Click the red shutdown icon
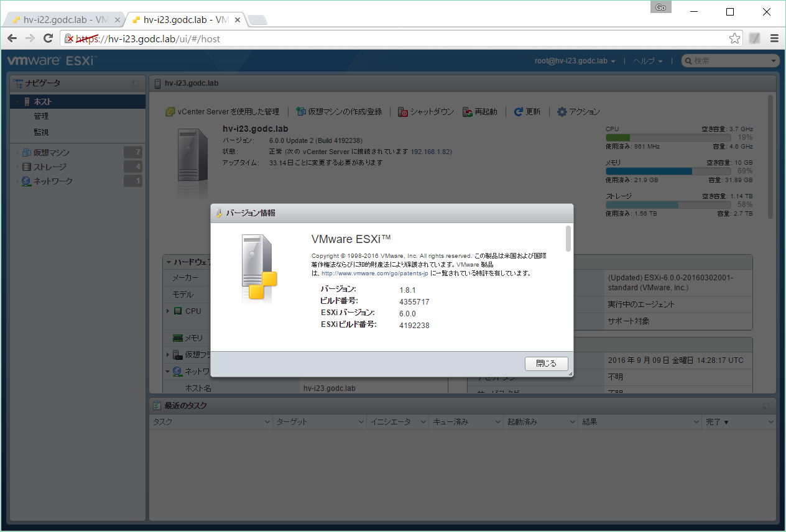786x532 pixels. click(x=403, y=112)
